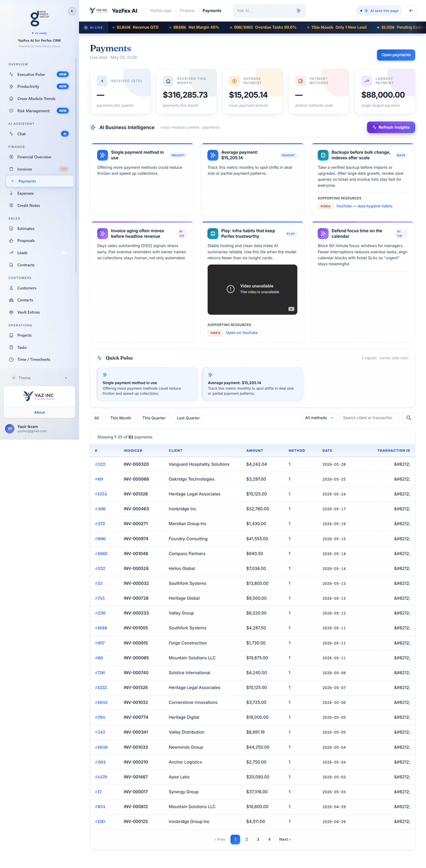Image resolution: width=426 pixels, height=868 pixels.
Task: Click the Finance breadcrumb
Action: [187, 11]
